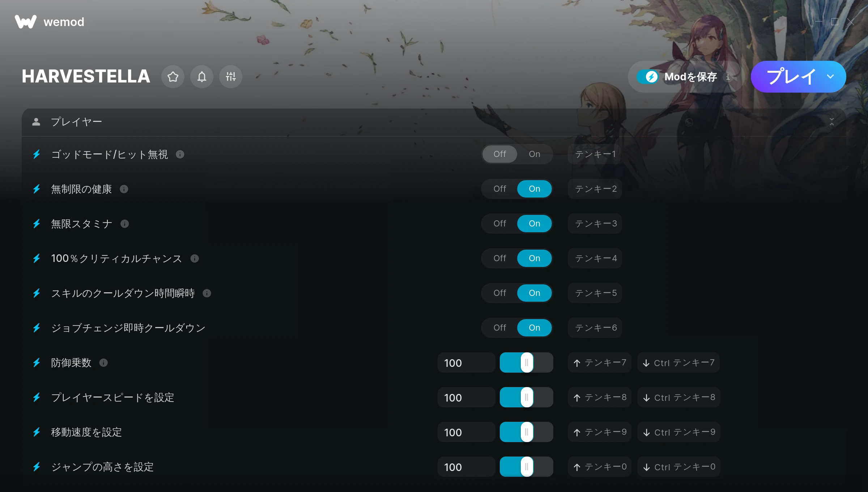
Task: Show info icon beside 防御乗数
Action: 103,363
